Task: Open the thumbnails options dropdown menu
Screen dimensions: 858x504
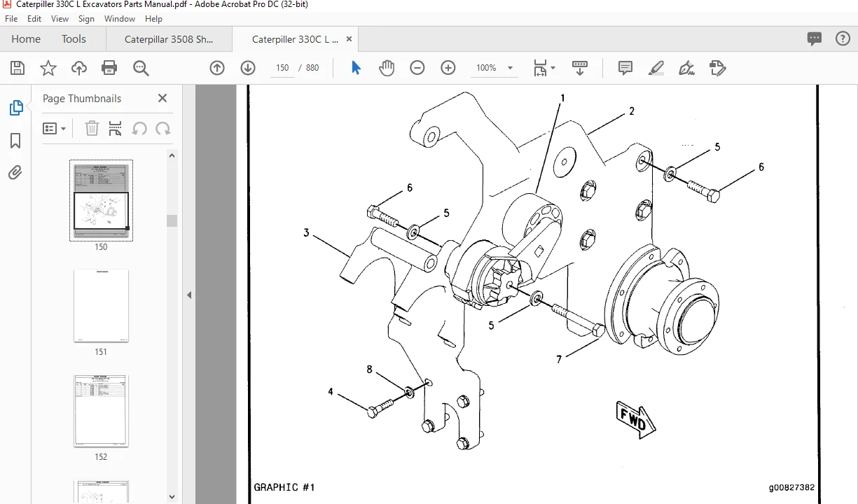Action: pyautogui.click(x=54, y=128)
